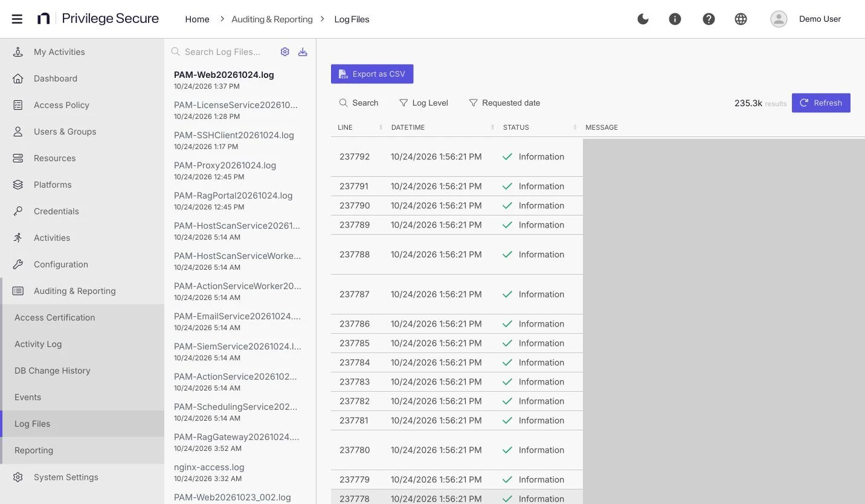Image resolution: width=865 pixels, height=504 pixels.
Task: Click Search above the log table
Action: [x=359, y=103]
